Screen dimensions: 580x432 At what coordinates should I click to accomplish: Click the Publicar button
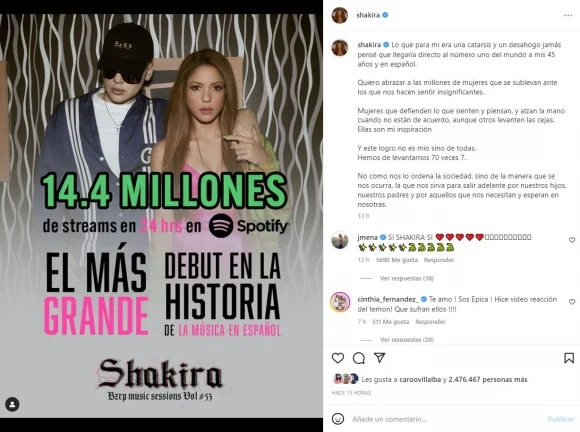click(x=561, y=419)
